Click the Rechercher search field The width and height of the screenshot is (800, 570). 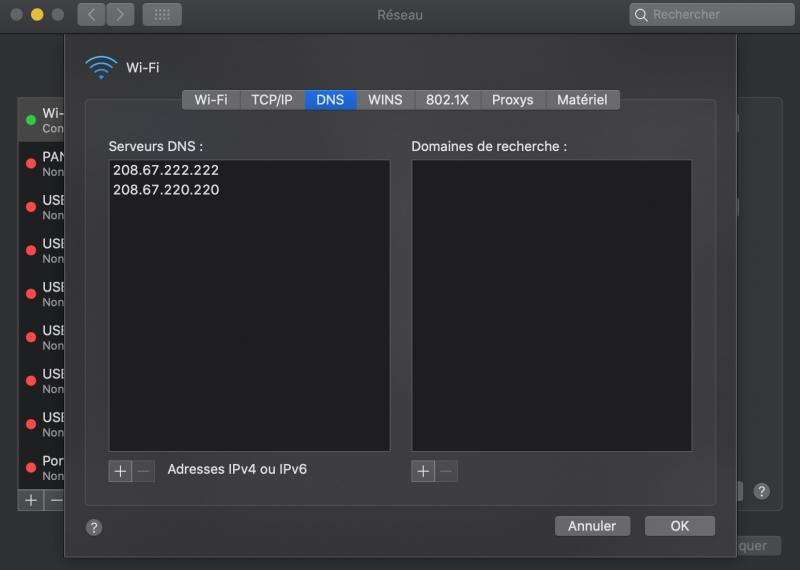click(710, 15)
